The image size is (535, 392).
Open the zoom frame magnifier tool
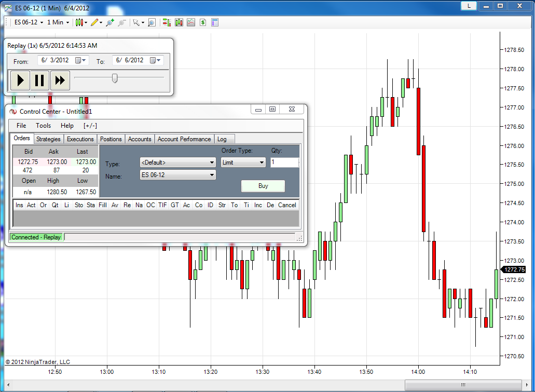pos(152,22)
